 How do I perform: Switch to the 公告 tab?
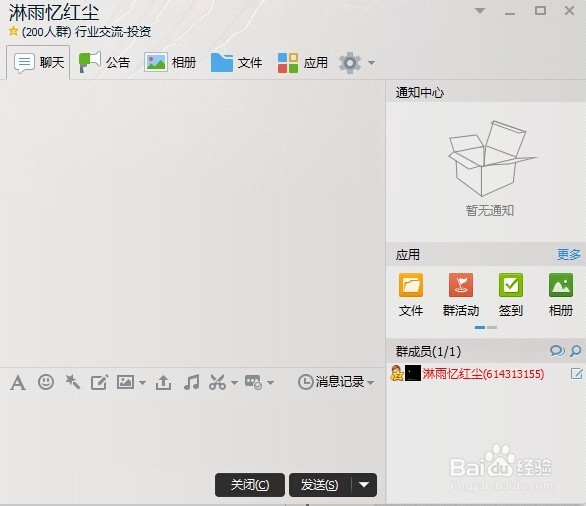(x=104, y=62)
